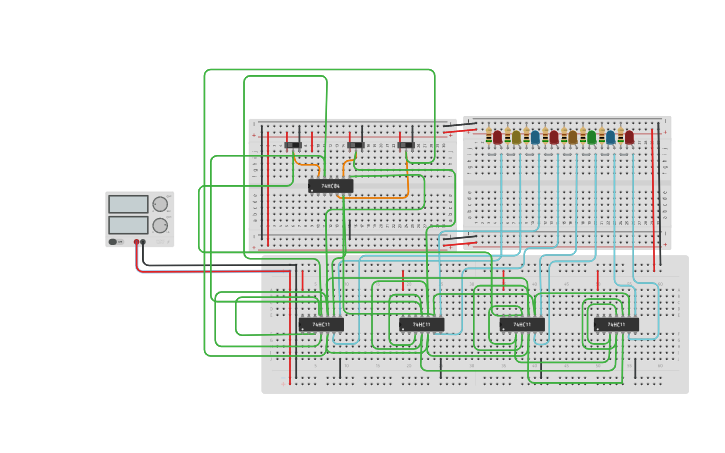This screenshot has width=725, height=453.
Task: Click the upper power supply display
Action: (x=128, y=204)
